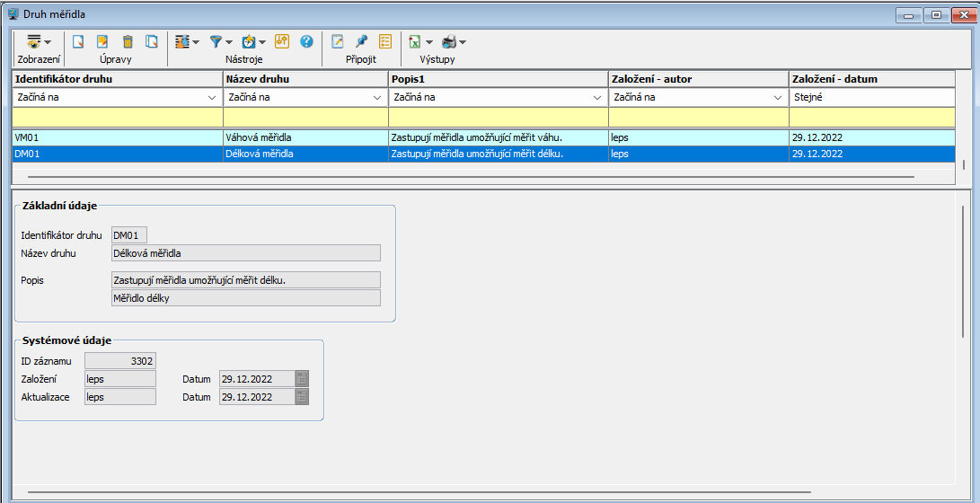
Task: Click the new record icon in Úpravy
Action: 78,41
